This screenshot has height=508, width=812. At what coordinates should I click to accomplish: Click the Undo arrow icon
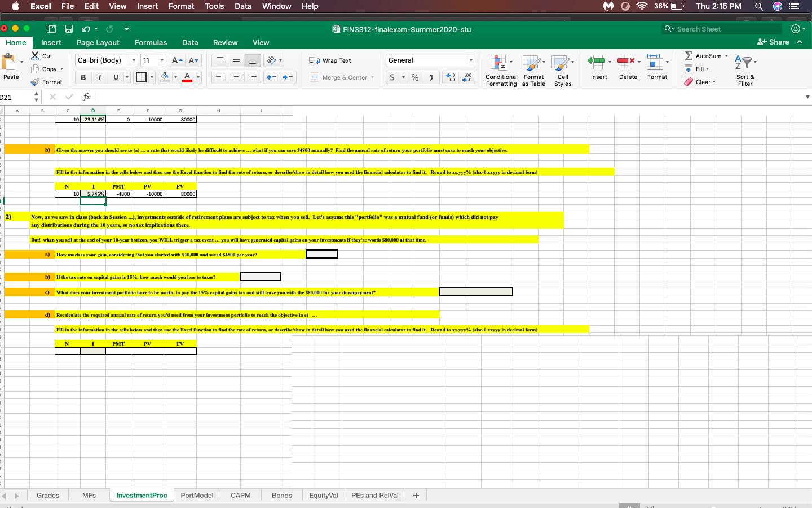click(x=86, y=29)
